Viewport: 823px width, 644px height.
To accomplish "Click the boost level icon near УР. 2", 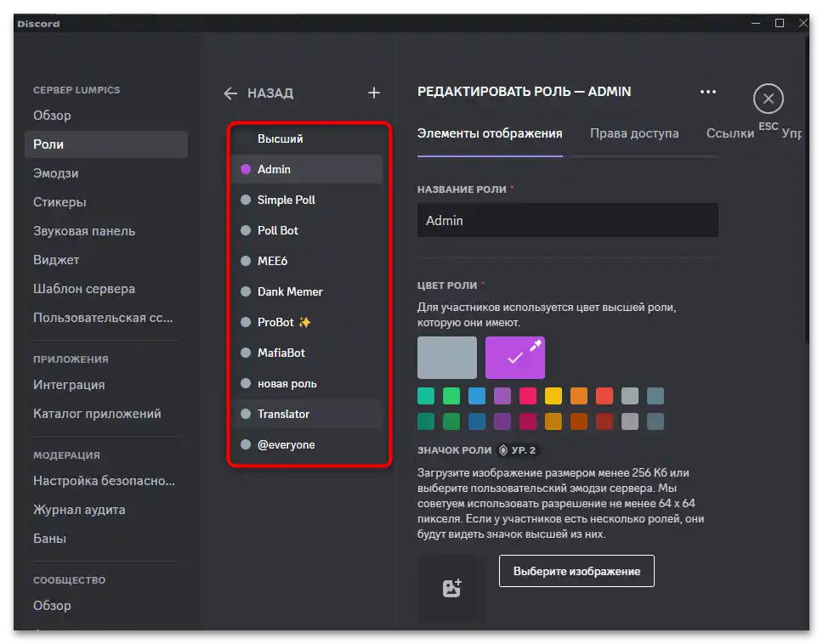I will [x=503, y=450].
